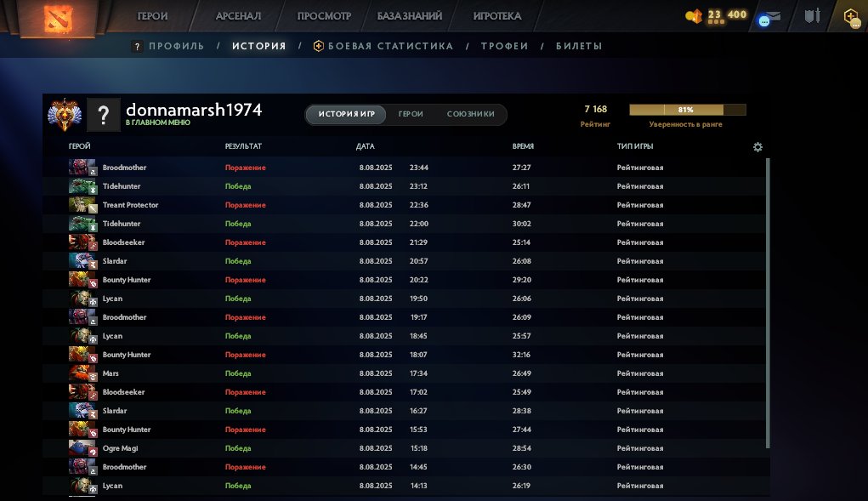Click the Герой column header
The height and width of the screenshot is (501, 868).
pos(80,146)
